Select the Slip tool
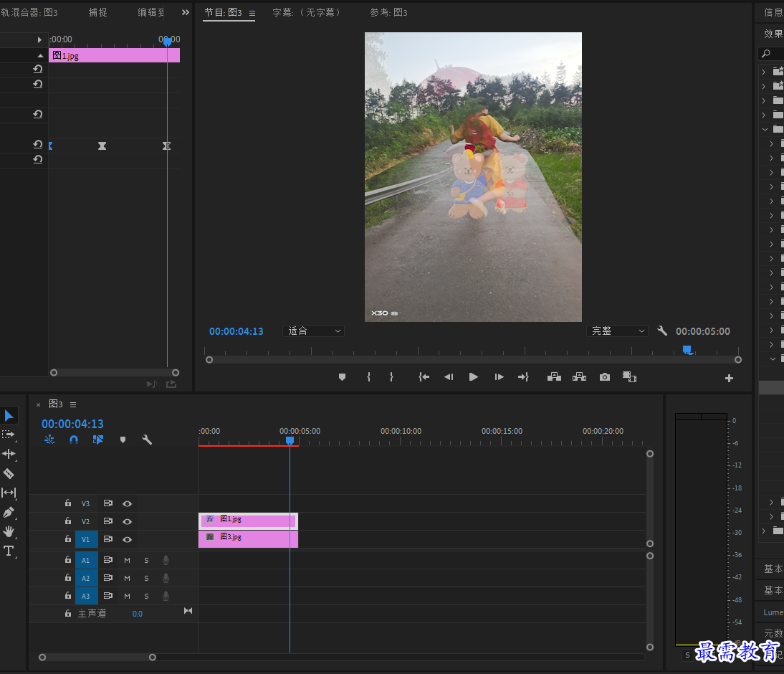The width and height of the screenshot is (784, 674). click(x=9, y=493)
